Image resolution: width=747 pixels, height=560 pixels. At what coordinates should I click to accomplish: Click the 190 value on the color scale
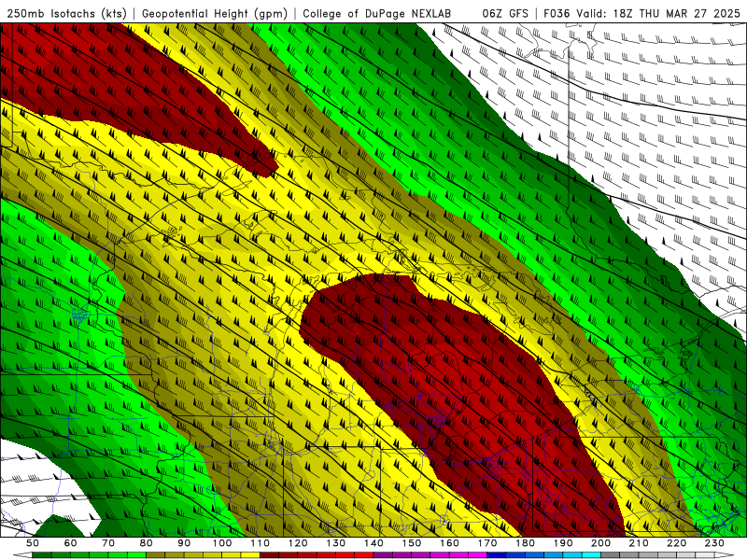point(564,543)
